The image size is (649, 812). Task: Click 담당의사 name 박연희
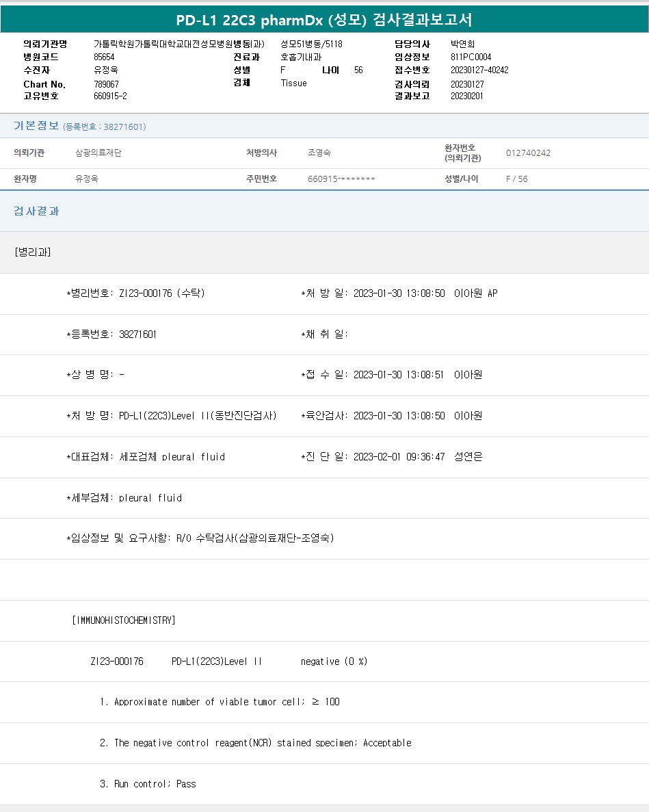[x=462, y=44]
